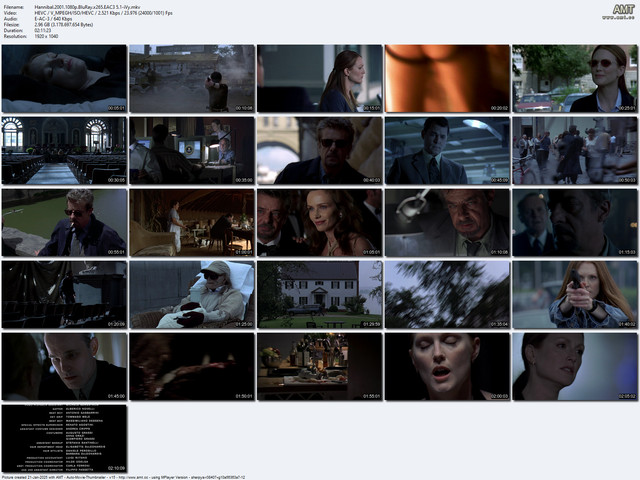640x480 pixels.
Task: Open the thumbnail stamped 01:45:00
Action: click(x=64, y=367)
